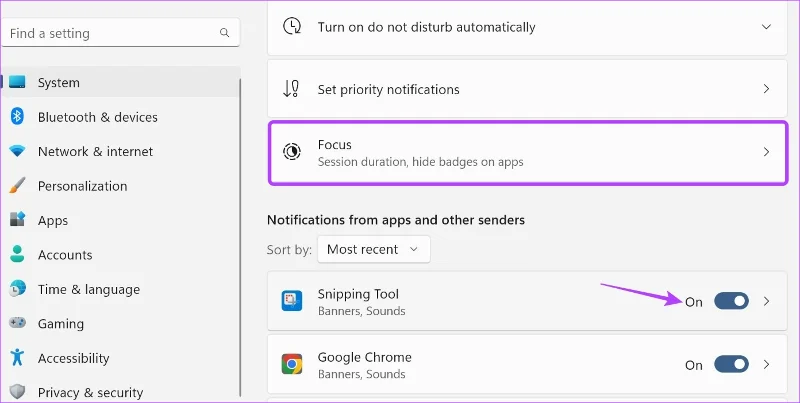Click the Time & language globe clock icon
The image size is (800, 403).
tap(17, 289)
